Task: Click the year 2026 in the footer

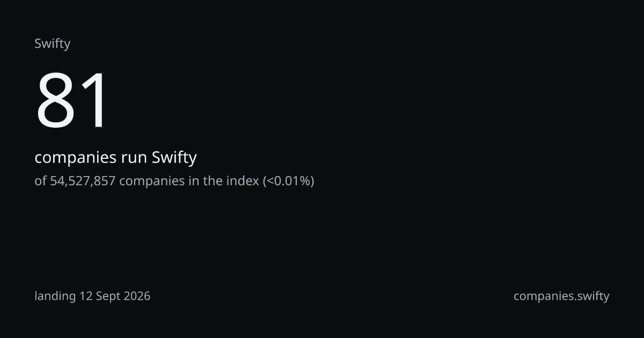Action: [x=136, y=296]
